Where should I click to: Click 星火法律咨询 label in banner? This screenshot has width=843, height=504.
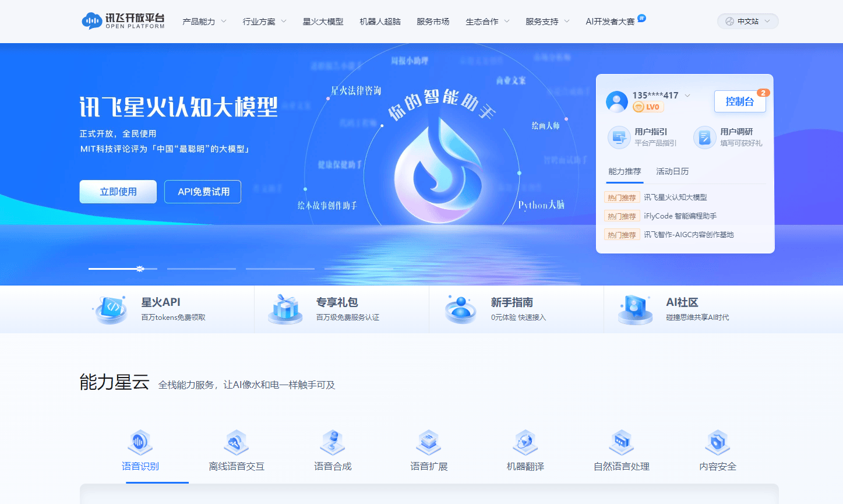tap(356, 90)
